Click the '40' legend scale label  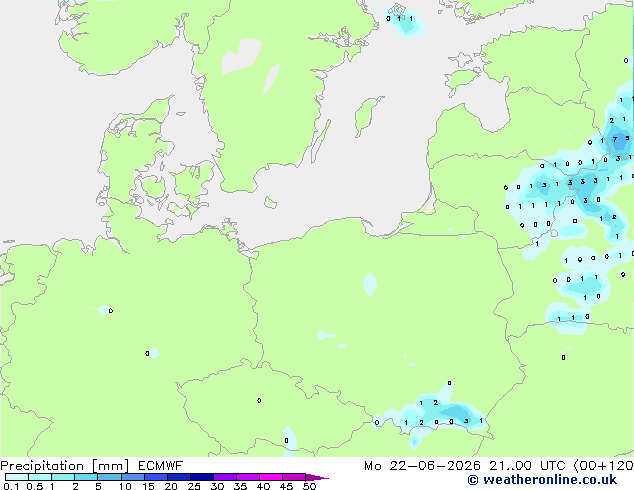coord(263,486)
